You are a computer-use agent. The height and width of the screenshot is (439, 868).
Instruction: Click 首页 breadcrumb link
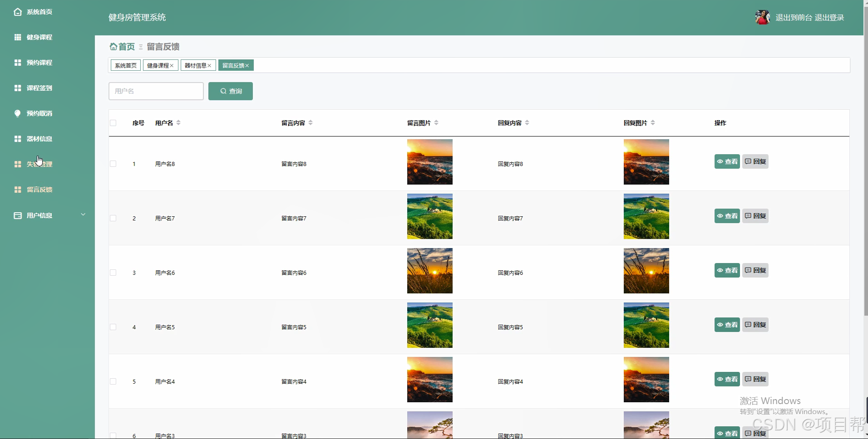point(127,46)
